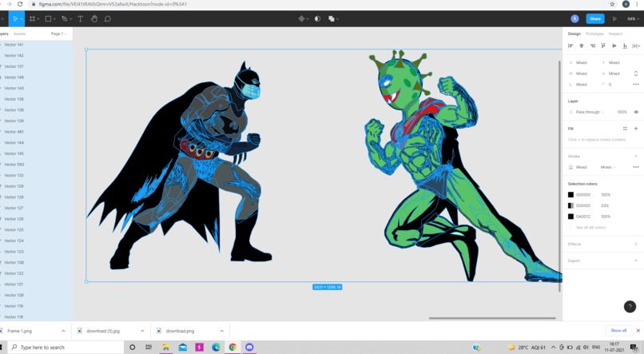Open Pass through blend mode dropdown
The width and height of the screenshot is (644, 354).
[x=590, y=112]
